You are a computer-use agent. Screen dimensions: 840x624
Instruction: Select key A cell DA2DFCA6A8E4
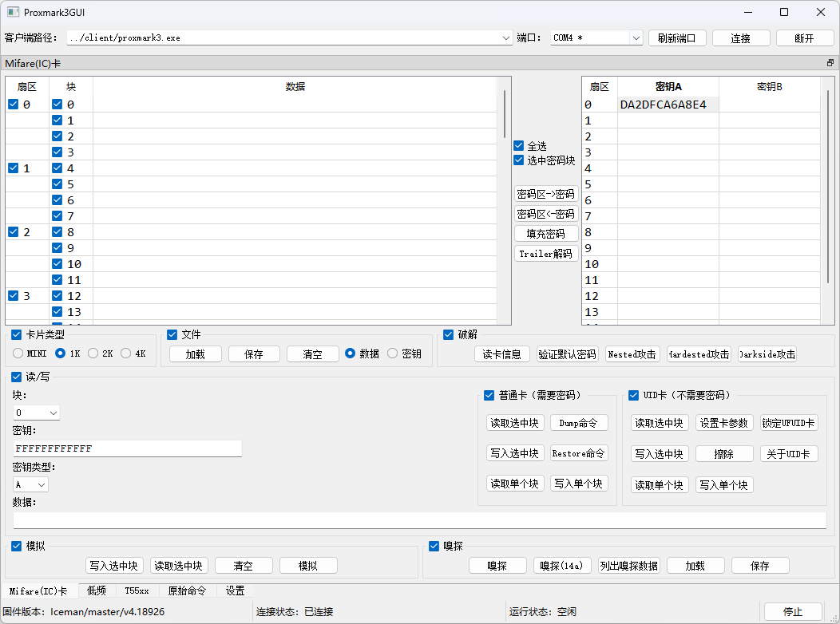(668, 105)
